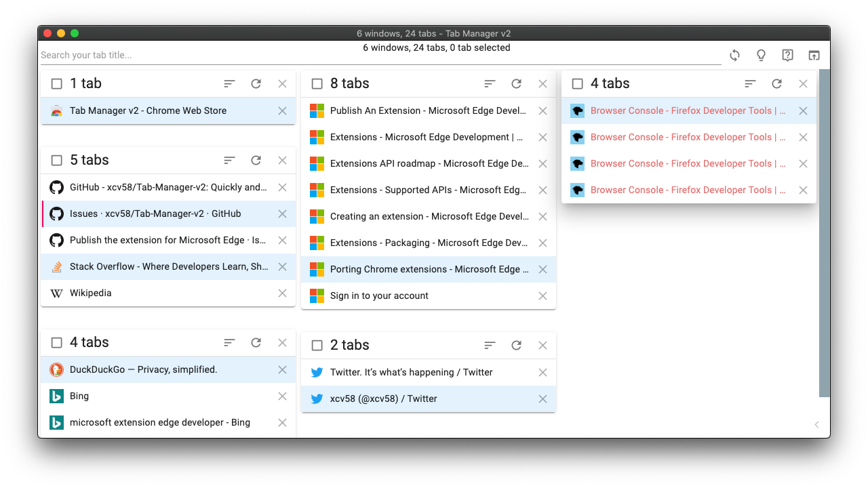
Task: Open microsoft extension edge developer - Bing tab
Action: tap(168, 423)
